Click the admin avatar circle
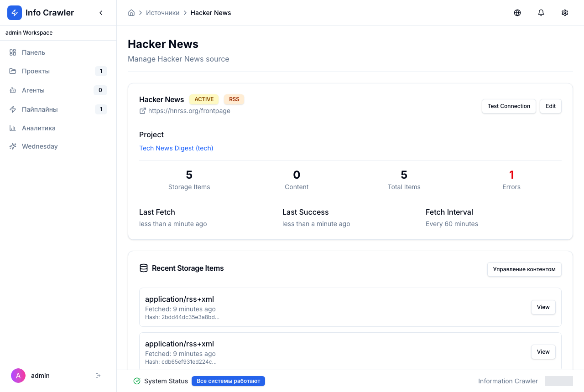584x392 pixels. coord(18,376)
